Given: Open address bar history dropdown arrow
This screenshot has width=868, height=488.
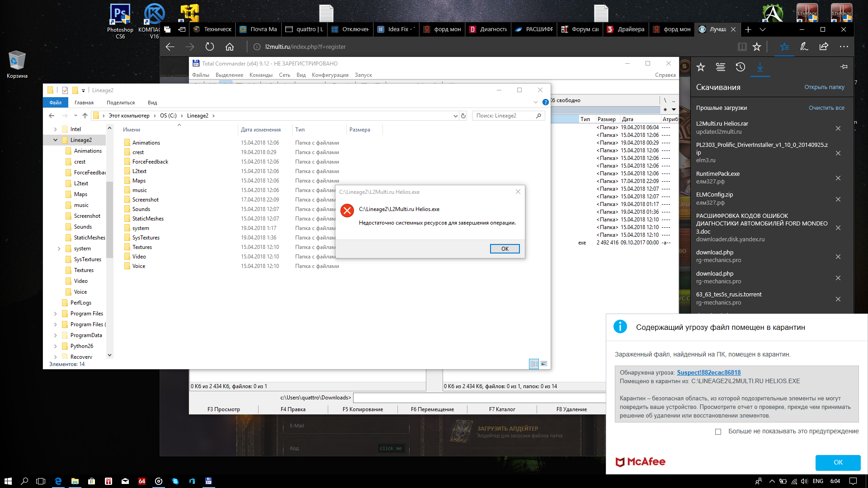Looking at the screenshot, I should point(455,116).
